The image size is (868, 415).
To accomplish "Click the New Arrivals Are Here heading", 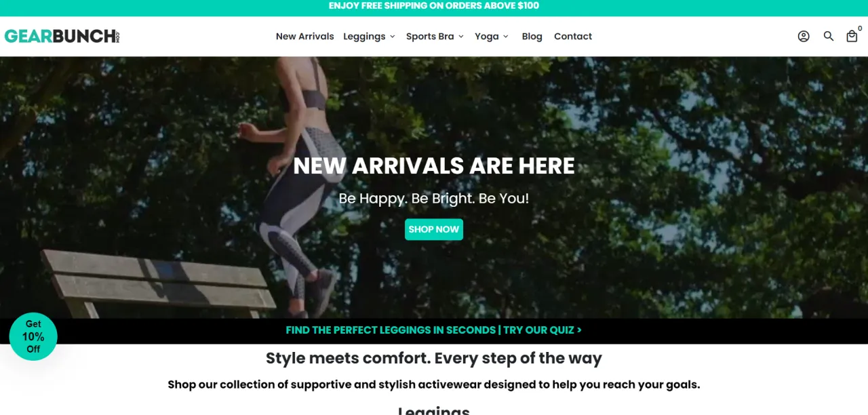I will [434, 166].
